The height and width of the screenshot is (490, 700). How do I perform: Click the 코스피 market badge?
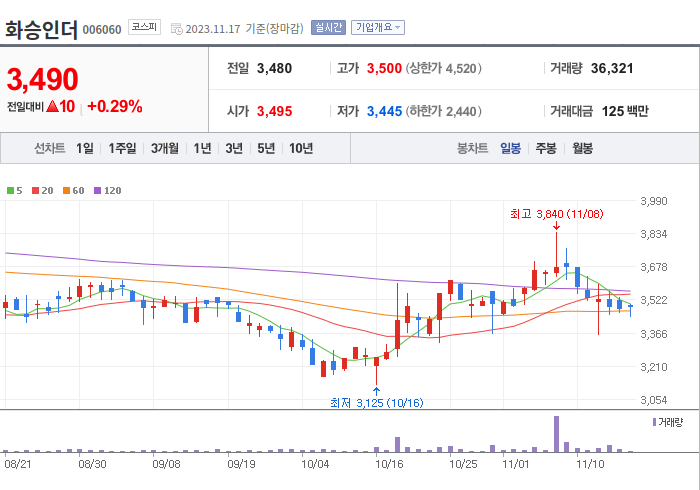(x=144, y=27)
